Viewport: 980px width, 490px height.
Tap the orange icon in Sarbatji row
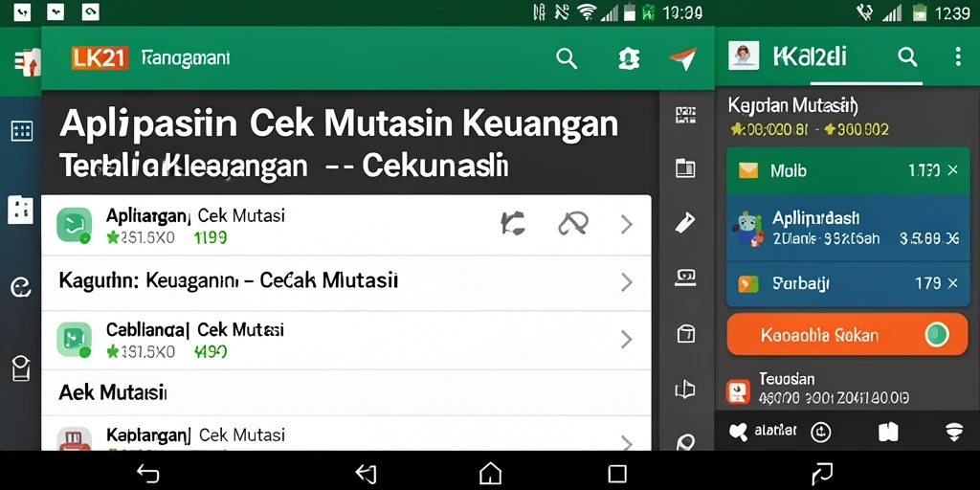click(748, 283)
